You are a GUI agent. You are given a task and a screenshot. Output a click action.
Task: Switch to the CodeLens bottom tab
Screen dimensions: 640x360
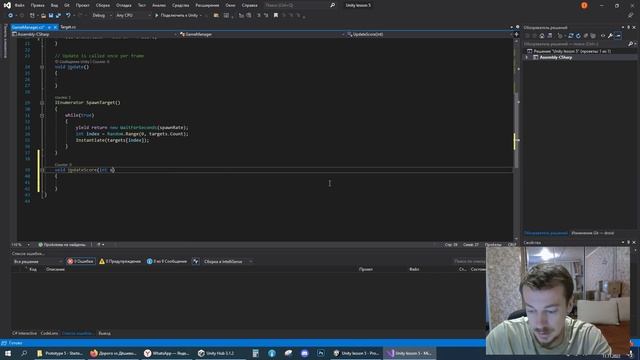(49, 333)
